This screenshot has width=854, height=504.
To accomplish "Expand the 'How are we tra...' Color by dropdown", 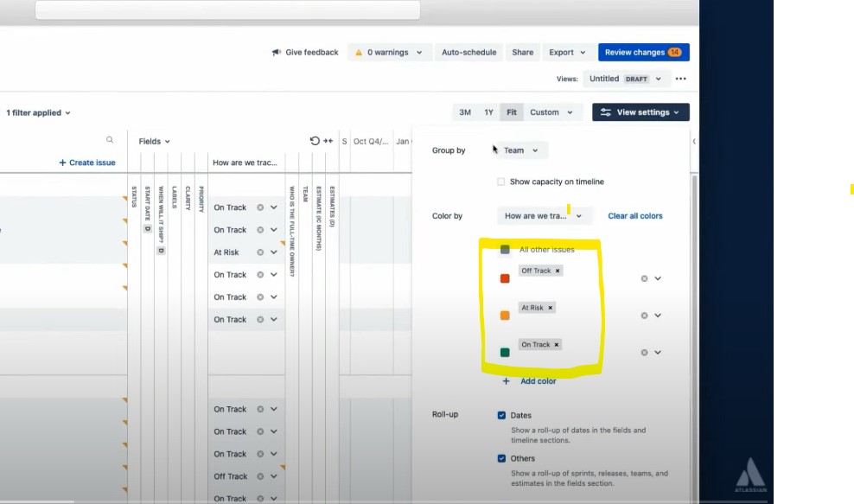I will pyautogui.click(x=545, y=215).
